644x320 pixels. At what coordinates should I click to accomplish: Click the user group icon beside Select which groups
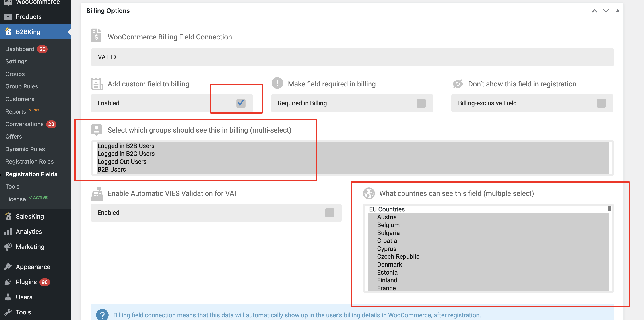point(97,130)
